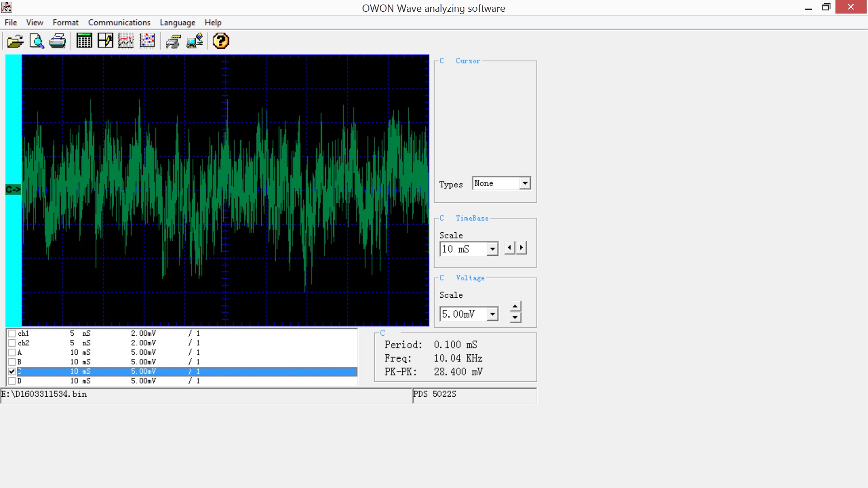This screenshot has height=488, width=868.
Task: Show data table grid icon
Action: click(x=84, y=41)
